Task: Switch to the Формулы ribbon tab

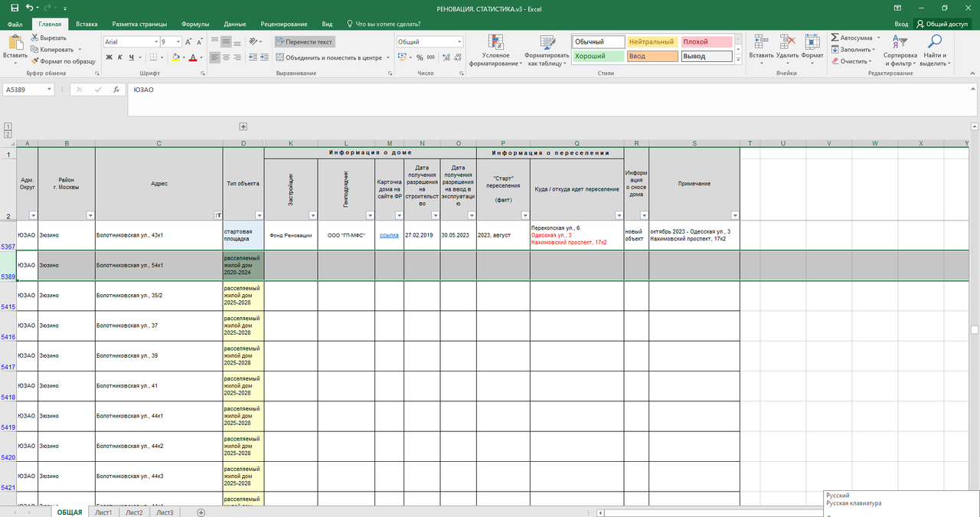Action: pyautogui.click(x=195, y=24)
